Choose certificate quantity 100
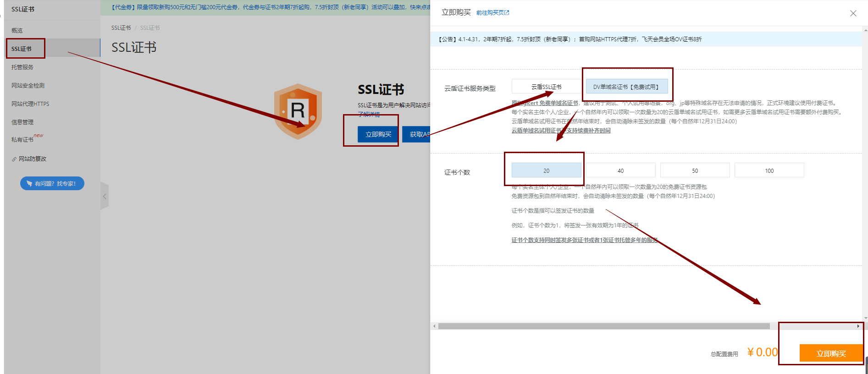868x374 pixels. pyautogui.click(x=769, y=170)
